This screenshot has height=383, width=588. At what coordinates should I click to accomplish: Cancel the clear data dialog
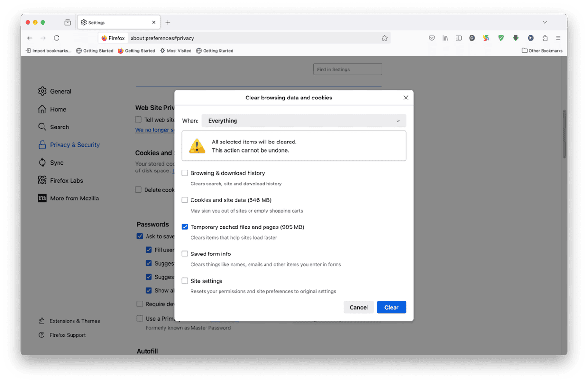359,307
